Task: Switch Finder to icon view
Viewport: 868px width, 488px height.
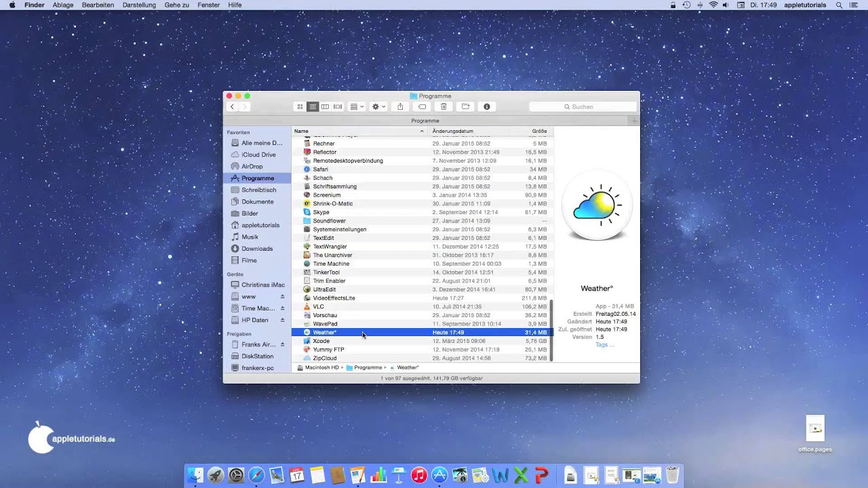Action: (x=300, y=106)
